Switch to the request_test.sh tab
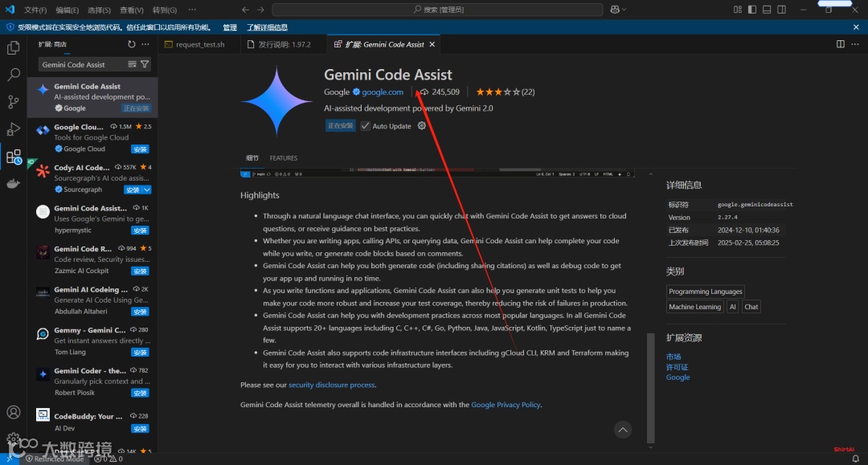The width and height of the screenshot is (868, 465). 199,44
